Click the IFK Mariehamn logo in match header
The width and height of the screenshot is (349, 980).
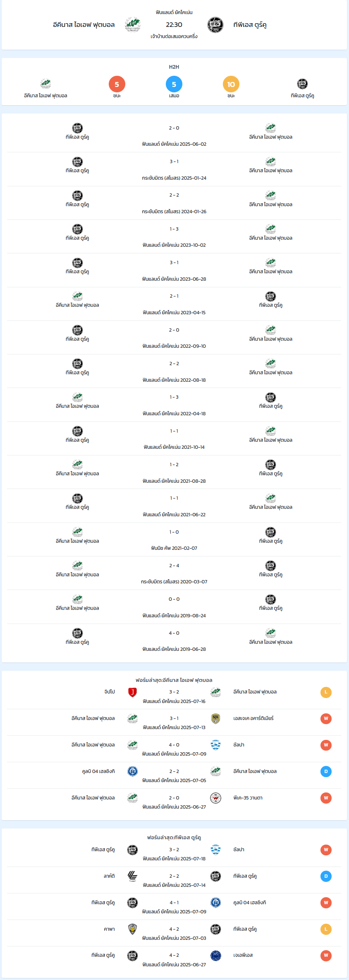pos(133,25)
